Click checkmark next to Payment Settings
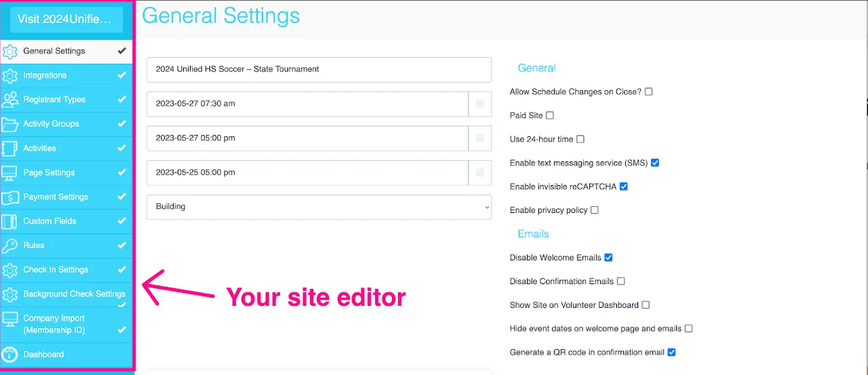 pos(122,197)
